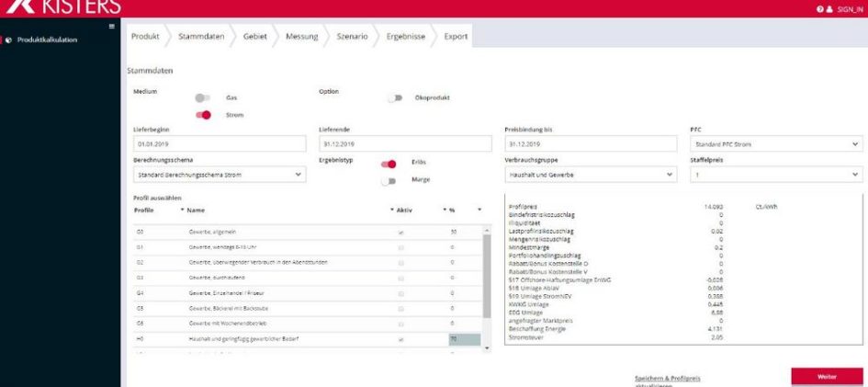Open the help question mark icon
The image size is (868, 387).
click(820, 9)
